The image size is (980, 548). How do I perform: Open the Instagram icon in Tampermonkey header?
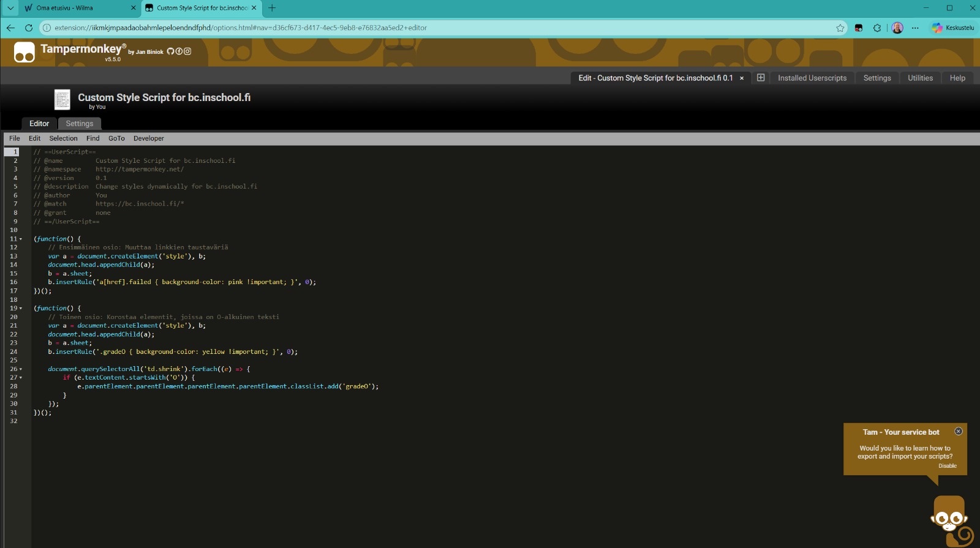coord(187,51)
